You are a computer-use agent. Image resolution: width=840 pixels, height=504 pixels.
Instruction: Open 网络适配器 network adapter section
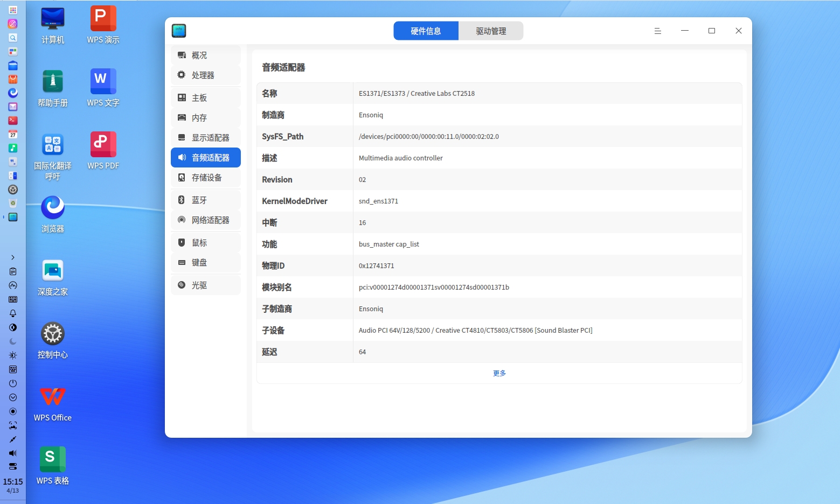click(206, 220)
